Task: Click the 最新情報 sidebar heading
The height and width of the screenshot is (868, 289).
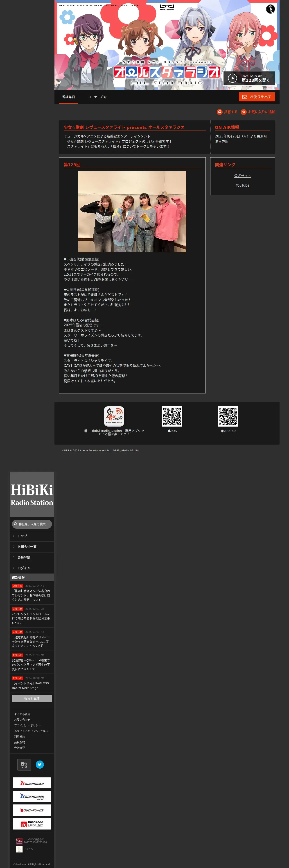Action: pos(18,578)
